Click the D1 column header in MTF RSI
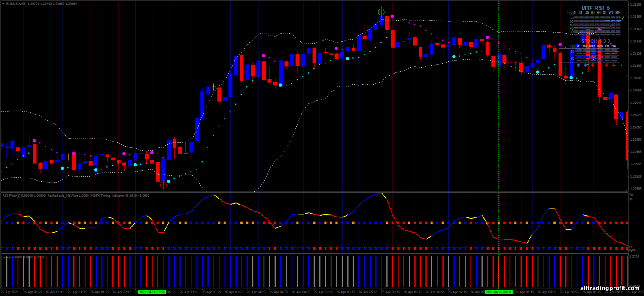Viewport: 644px width, 296px height. (x=605, y=13)
